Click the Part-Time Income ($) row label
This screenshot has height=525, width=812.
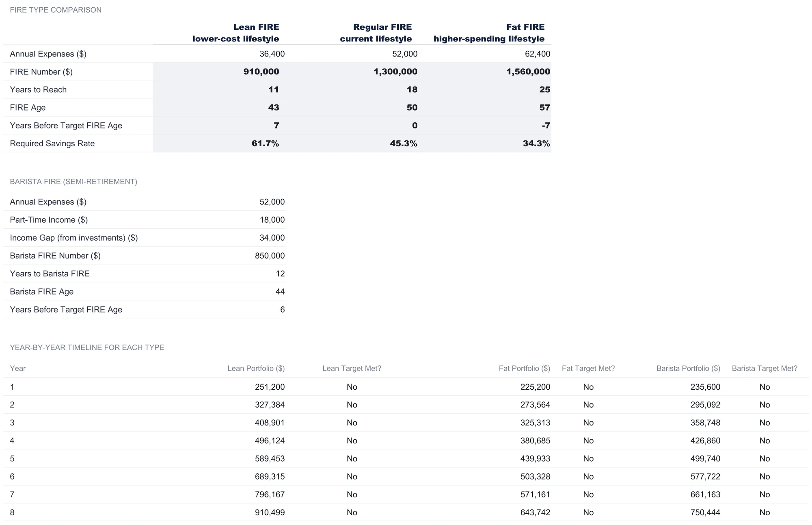point(49,220)
